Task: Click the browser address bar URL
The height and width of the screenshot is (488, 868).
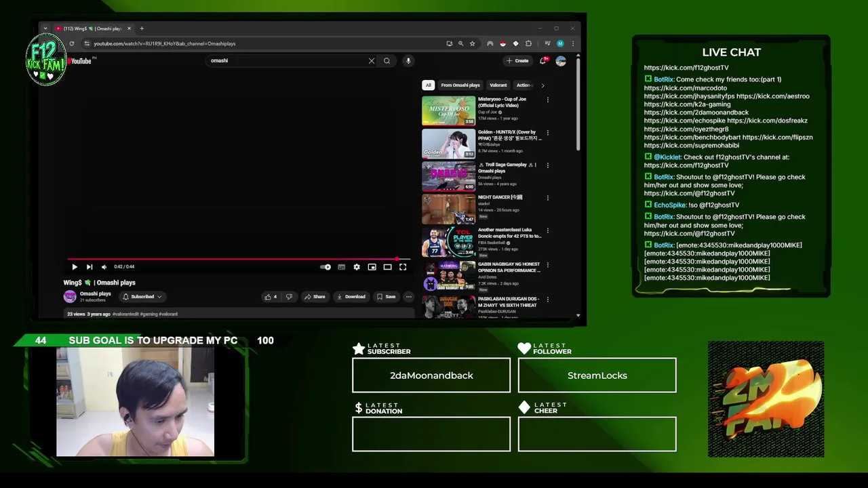Action: [165, 43]
